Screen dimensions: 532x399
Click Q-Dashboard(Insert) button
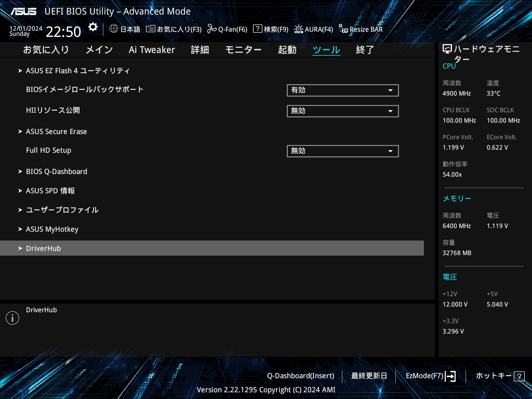301,376
